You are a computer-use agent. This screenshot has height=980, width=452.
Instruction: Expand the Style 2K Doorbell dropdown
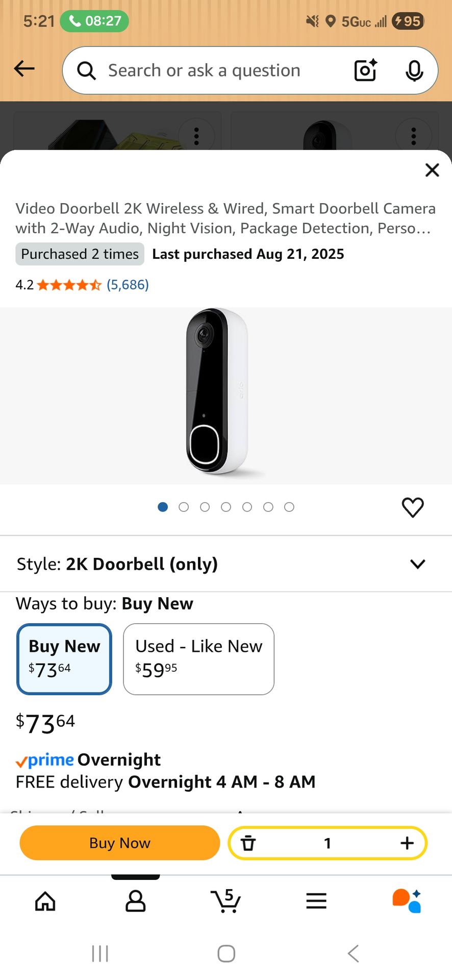417,564
